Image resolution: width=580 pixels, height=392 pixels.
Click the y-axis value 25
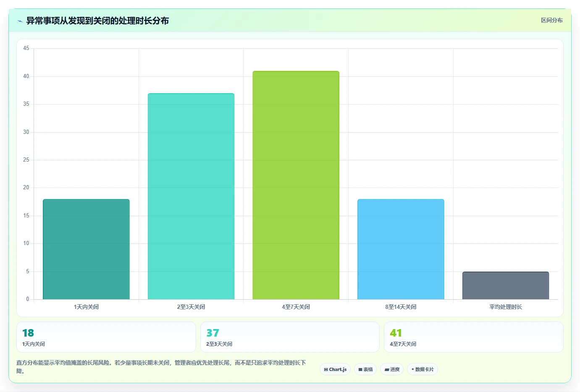coord(26,160)
